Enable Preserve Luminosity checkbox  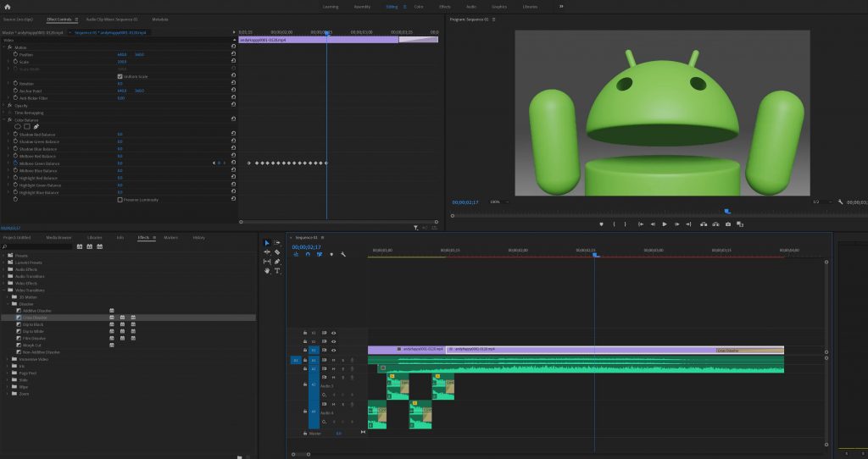click(x=120, y=200)
